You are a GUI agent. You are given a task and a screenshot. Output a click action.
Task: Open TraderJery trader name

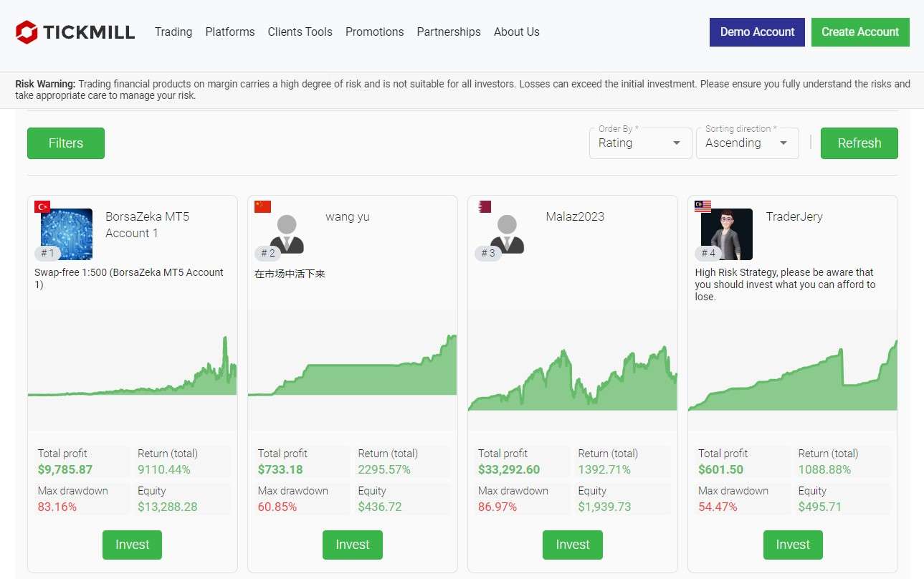(x=794, y=216)
